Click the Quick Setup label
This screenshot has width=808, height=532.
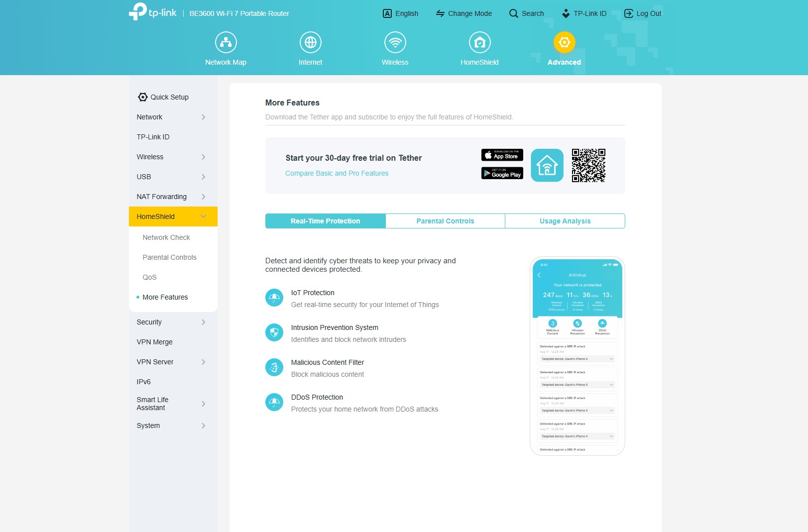pos(170,97)
